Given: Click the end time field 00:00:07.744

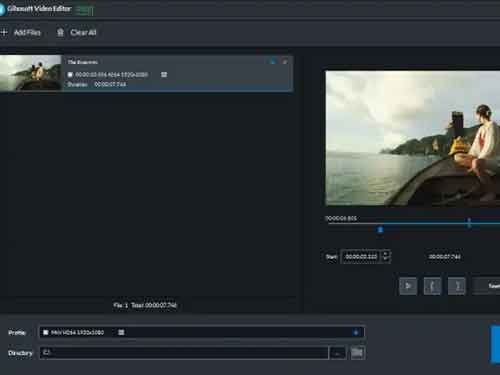Looking at the screenshot, I should (445, 257).
